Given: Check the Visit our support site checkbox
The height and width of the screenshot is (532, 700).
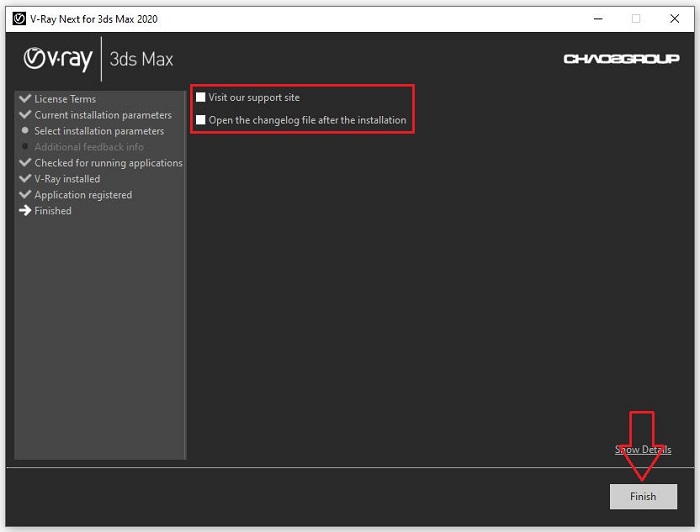Looking at the screenshot, I should pos(201,97).
